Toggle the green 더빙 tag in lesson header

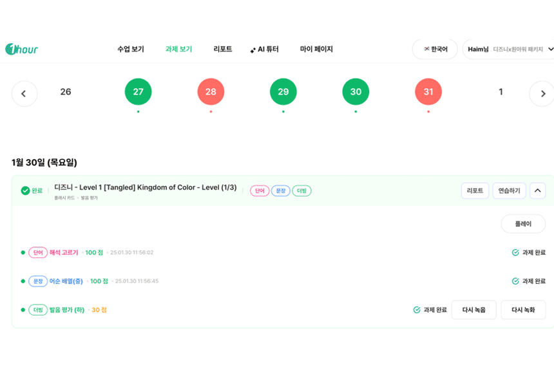coord(301,191)
